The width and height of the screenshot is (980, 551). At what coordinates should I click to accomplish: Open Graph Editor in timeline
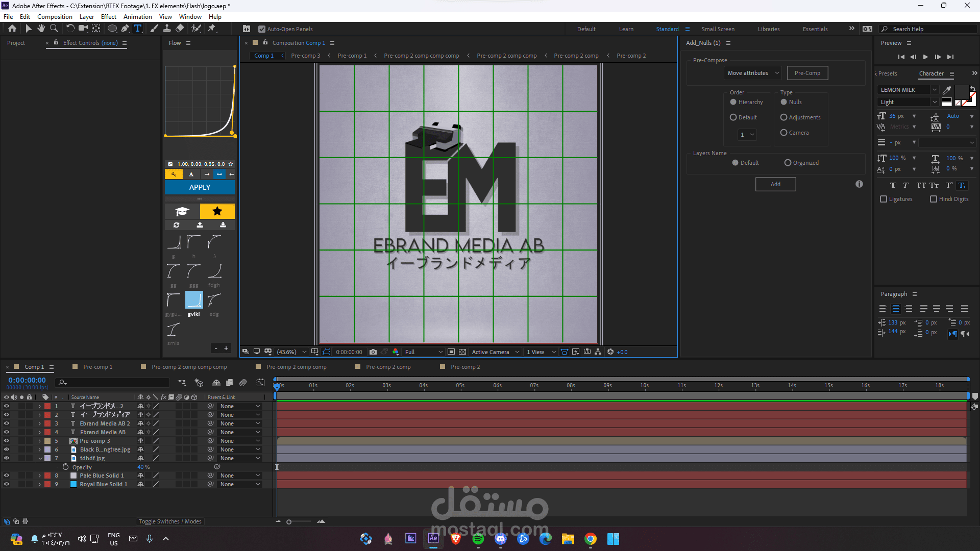(x=260, y=383)
